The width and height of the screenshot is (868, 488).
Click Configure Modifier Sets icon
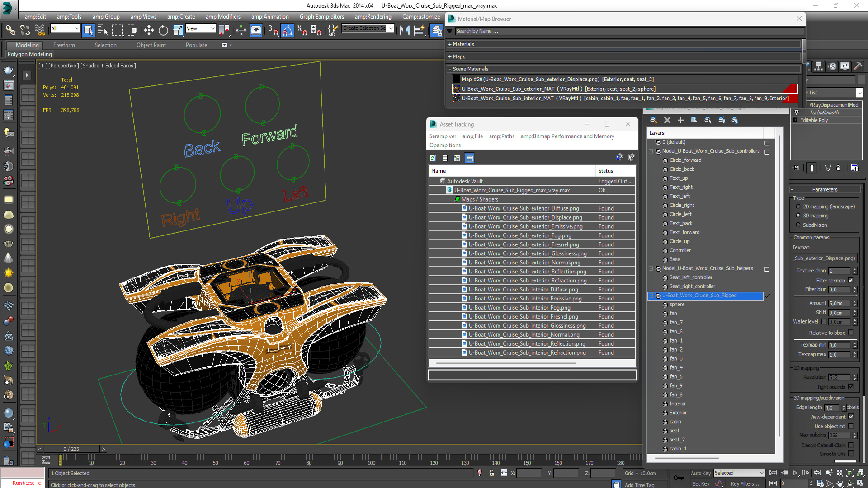[854, 168]
